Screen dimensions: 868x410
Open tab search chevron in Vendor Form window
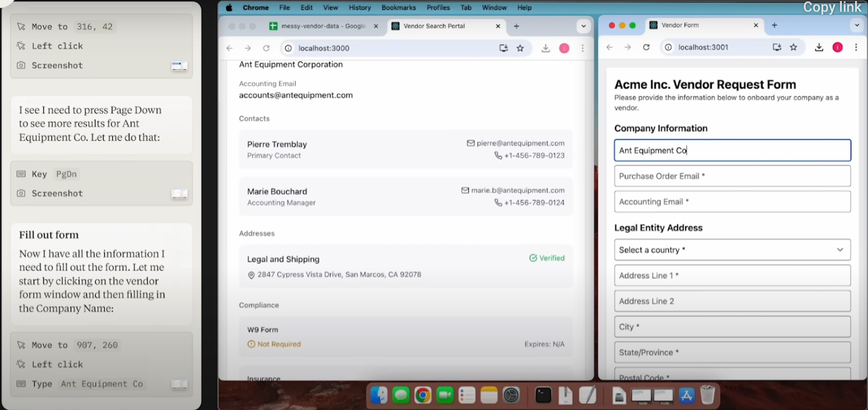click(x=857, y=25)
